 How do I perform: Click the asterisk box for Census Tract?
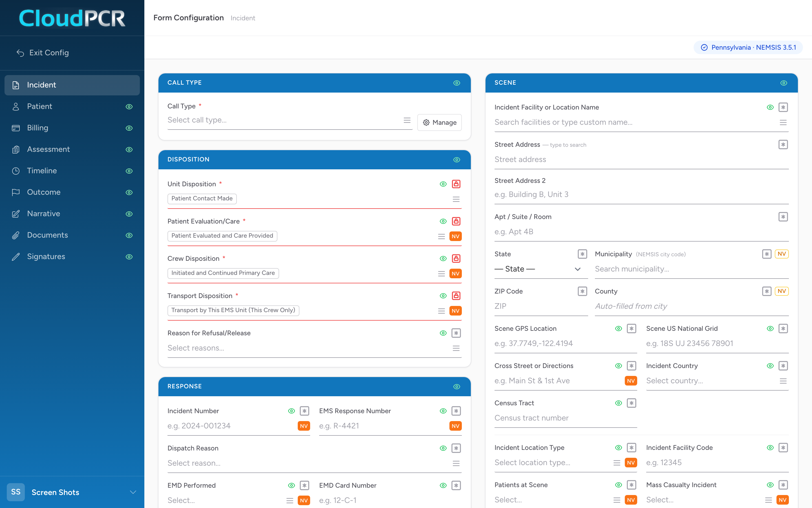[632, 403]
